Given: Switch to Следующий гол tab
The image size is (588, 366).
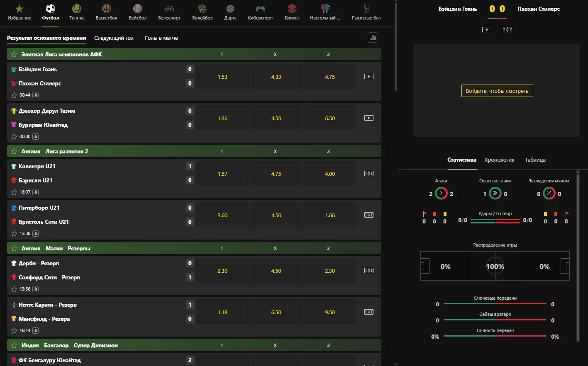Looking at the screenshot, I should [x=114, y=38].
